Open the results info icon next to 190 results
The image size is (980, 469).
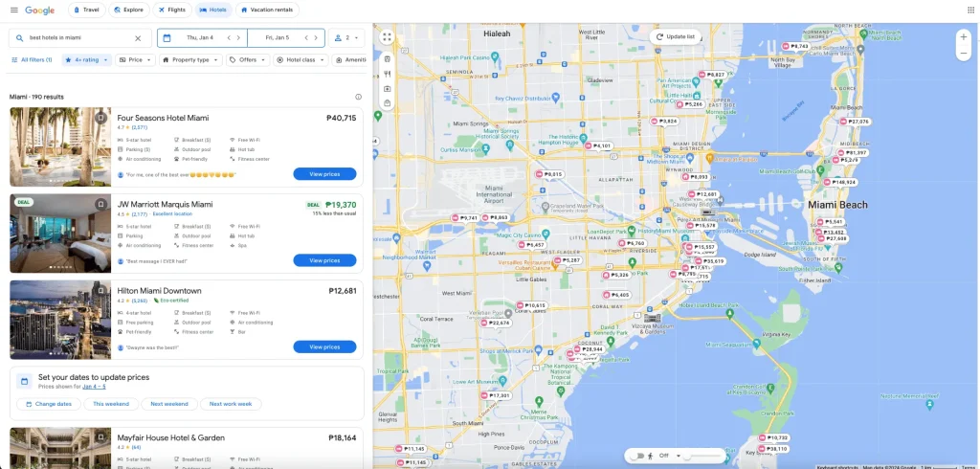tap(358, 97)
